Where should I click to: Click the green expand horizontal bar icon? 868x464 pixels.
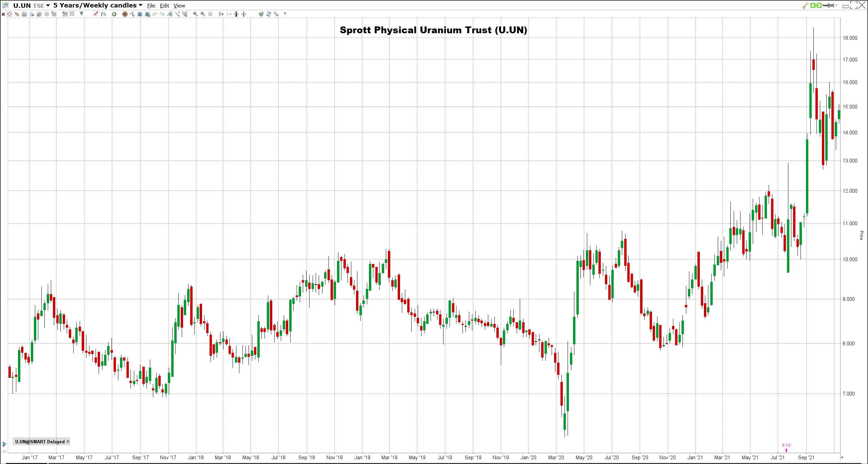pos(236,14)
